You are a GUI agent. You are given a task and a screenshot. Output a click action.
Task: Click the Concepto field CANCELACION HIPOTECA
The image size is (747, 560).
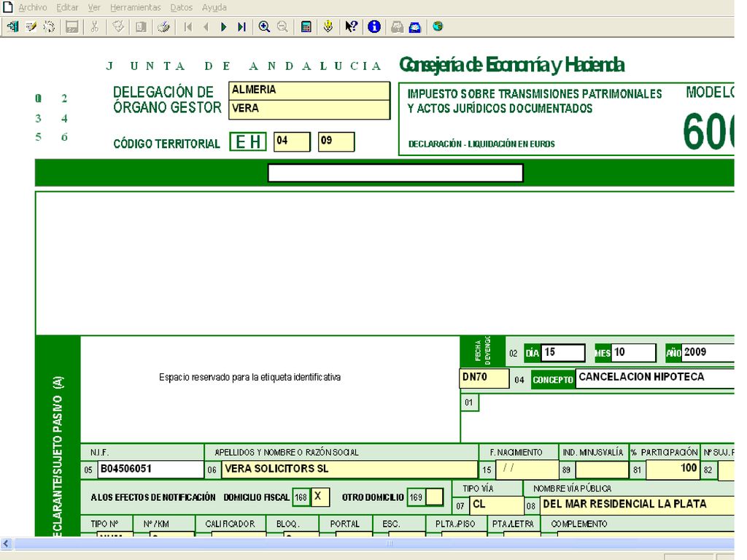655,378
